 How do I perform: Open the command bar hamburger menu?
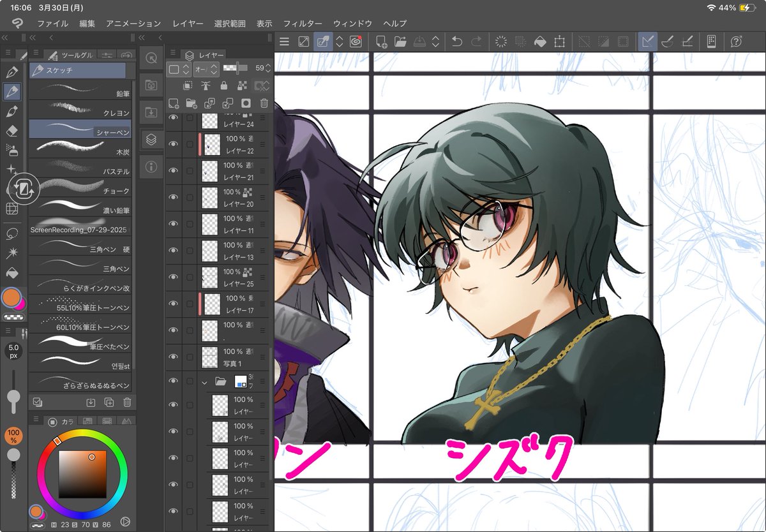pyautogui.click(x=285, y=41)
